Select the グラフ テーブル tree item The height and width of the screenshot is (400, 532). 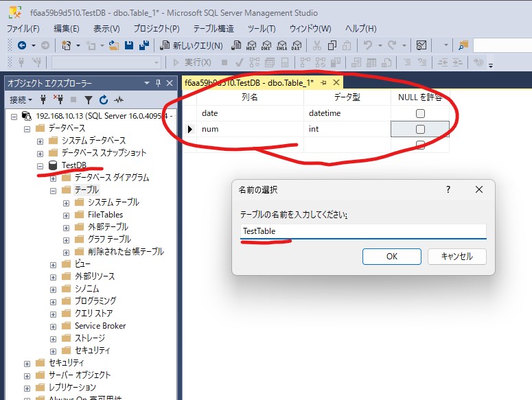[x=109, y=239]
